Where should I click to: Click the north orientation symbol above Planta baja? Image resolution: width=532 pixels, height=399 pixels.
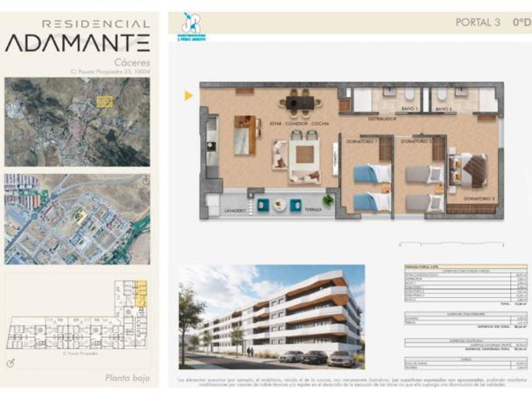[x=11, y=364]
